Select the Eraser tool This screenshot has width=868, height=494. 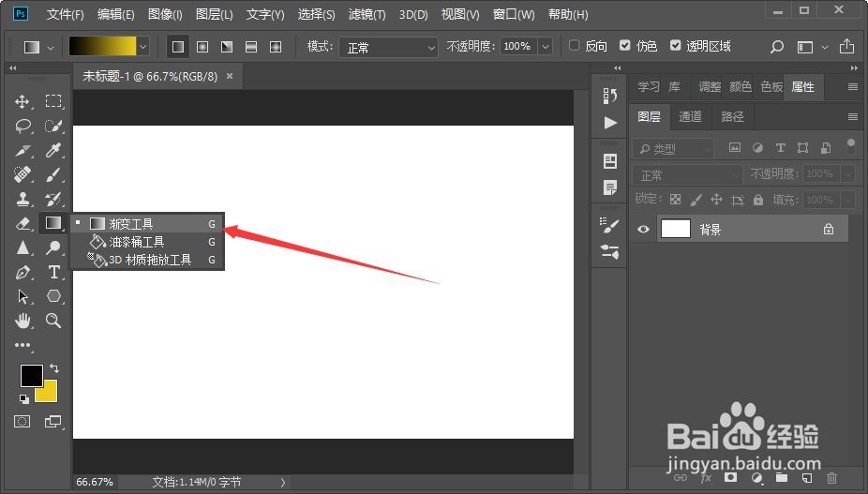tap(22, 223)
